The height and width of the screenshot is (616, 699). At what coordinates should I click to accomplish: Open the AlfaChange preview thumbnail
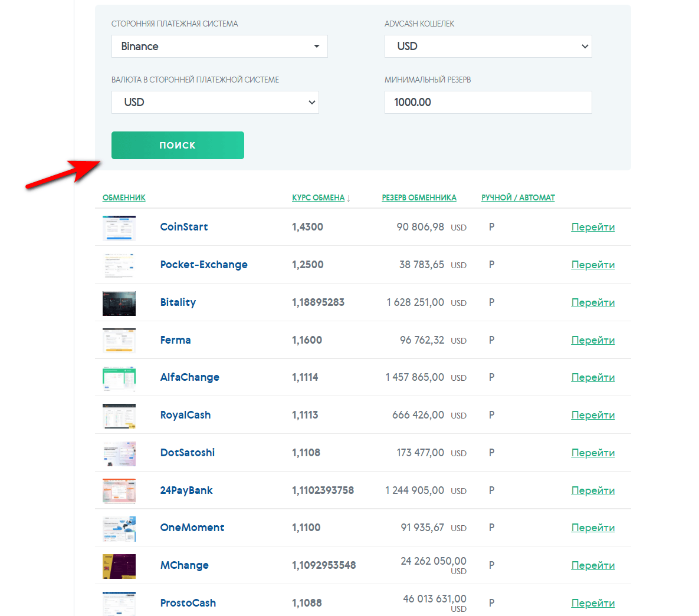(119, 378)
